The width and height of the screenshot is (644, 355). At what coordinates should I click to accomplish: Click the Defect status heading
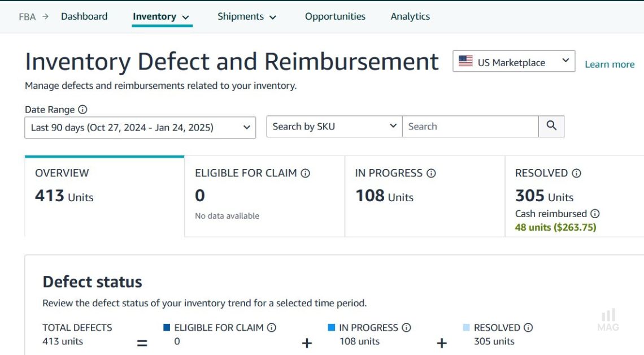point(93,282)
